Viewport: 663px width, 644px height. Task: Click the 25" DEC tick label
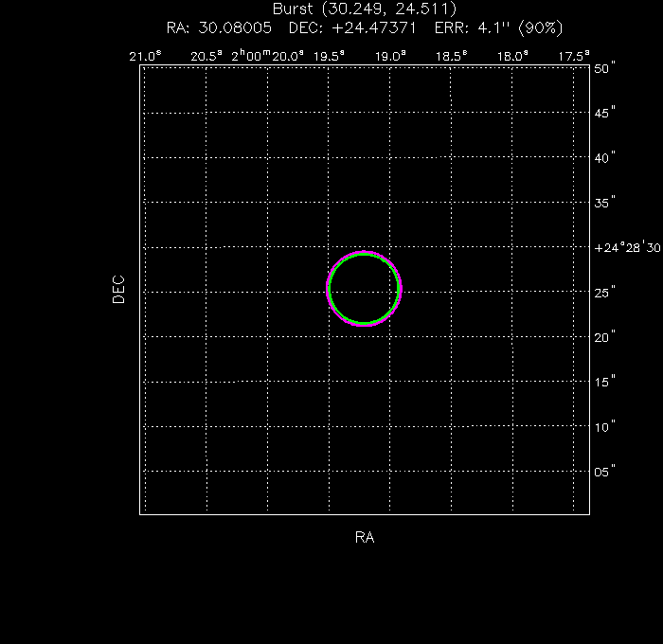pos(604,293)
